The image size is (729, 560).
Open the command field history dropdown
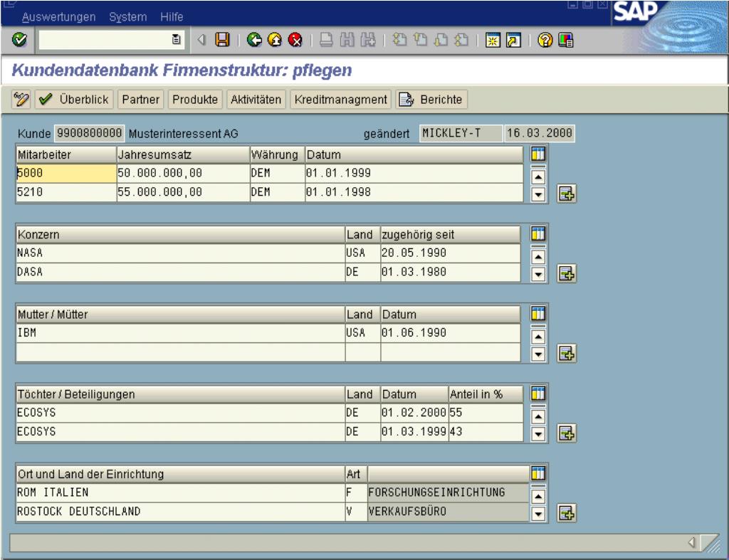coord(177,40)
